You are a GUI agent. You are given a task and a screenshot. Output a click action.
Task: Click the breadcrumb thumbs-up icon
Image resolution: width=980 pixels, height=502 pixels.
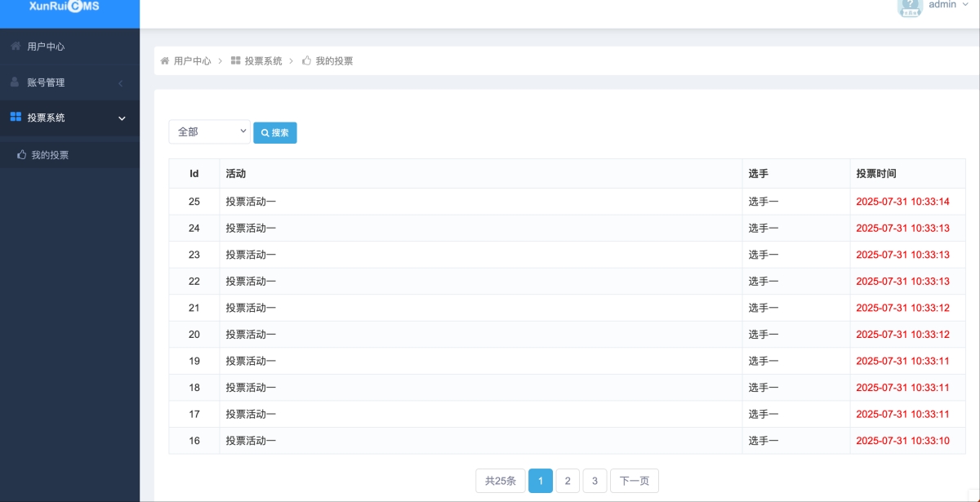coord(307,60)
